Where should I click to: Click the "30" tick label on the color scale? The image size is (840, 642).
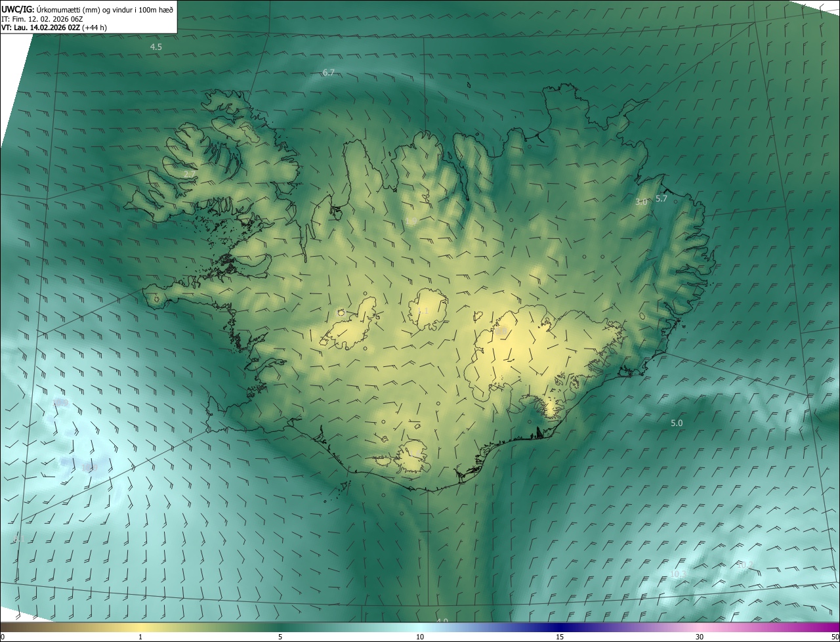pos(700,637)
